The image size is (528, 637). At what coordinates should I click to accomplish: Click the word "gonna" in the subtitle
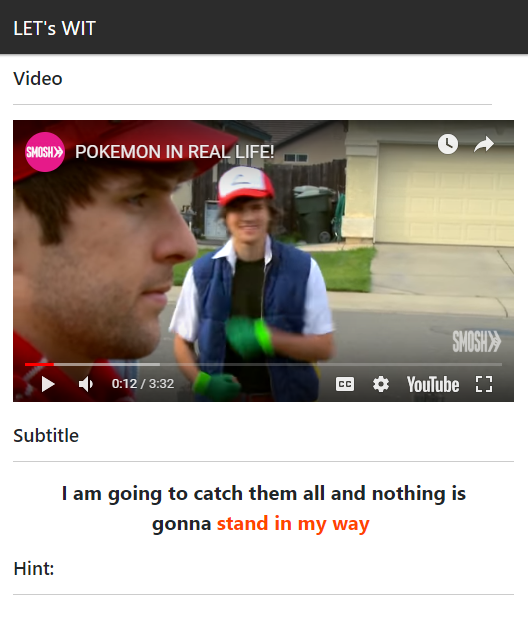tap(182, 524)
